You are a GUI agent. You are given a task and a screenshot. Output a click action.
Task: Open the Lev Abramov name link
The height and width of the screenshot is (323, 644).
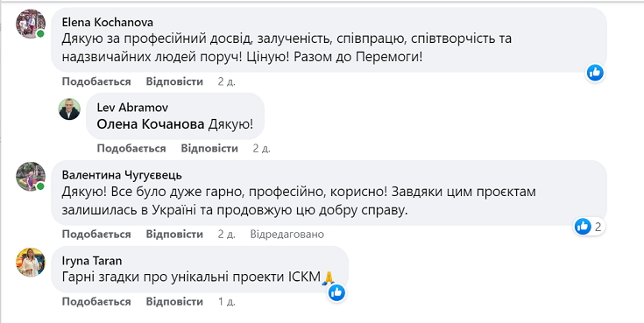pyautogui.click(x=132, y=108)
